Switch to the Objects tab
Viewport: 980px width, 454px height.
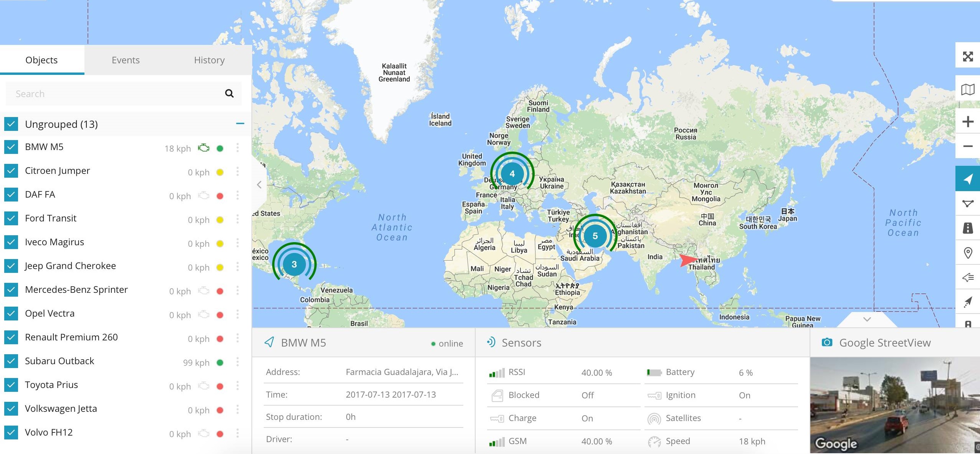(42, 60)
